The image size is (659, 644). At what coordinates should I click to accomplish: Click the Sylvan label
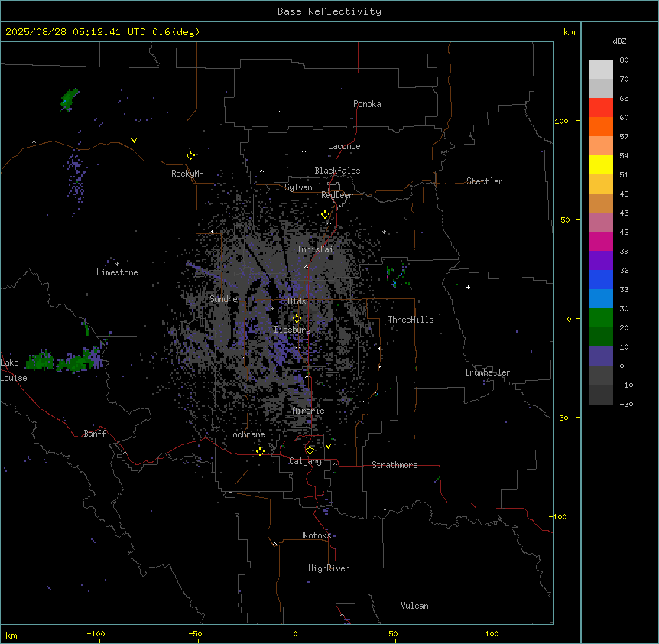298,187
